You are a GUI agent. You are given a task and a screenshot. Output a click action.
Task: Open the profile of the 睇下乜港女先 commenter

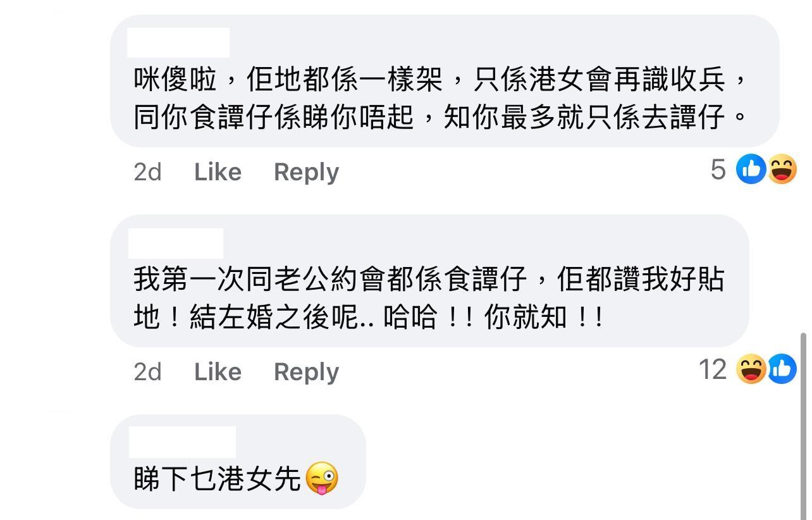pyautogui.click(x=181, y=442)
